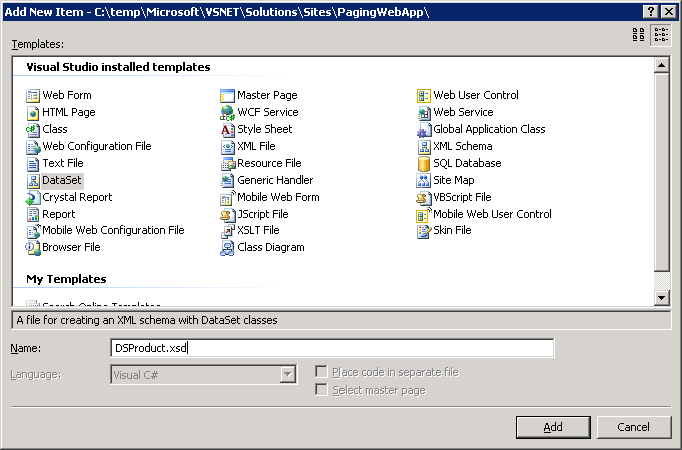Select the Web Service template icon

[423, 112]
